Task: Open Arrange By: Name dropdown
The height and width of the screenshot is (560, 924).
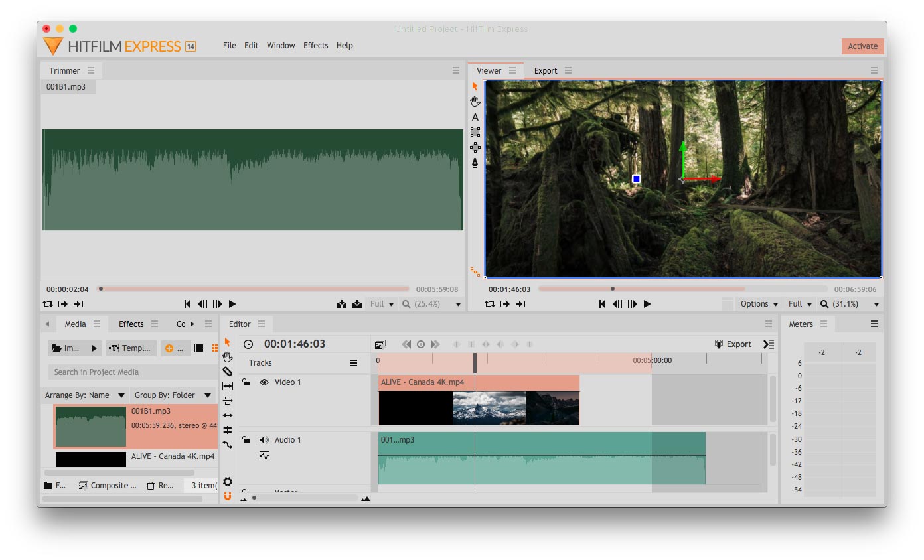Action: click(x=84, y=395)
